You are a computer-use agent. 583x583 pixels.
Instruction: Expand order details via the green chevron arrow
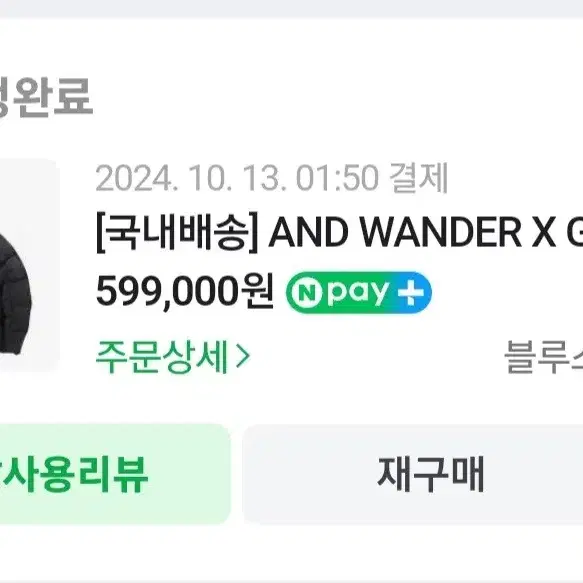click(243, 356)
